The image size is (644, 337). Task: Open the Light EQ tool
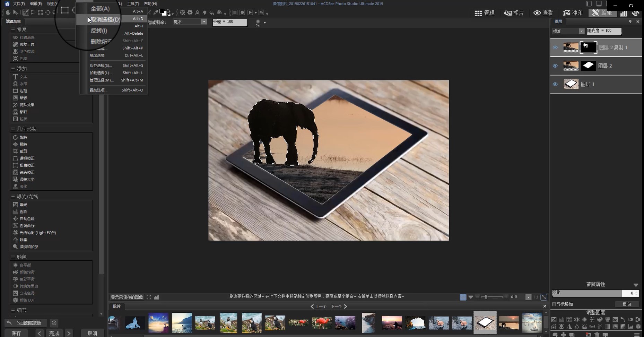pos(34,233)
